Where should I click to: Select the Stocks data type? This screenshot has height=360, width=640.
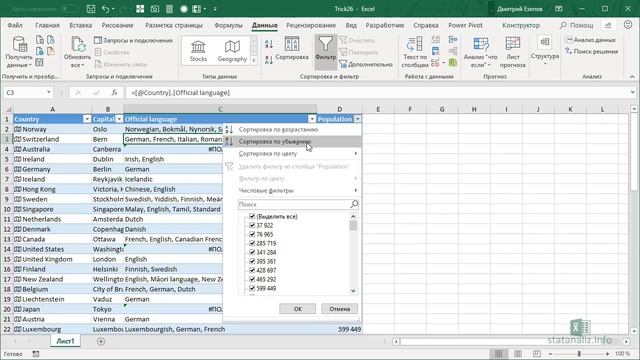pyautogui.click(x=198, y=51)
